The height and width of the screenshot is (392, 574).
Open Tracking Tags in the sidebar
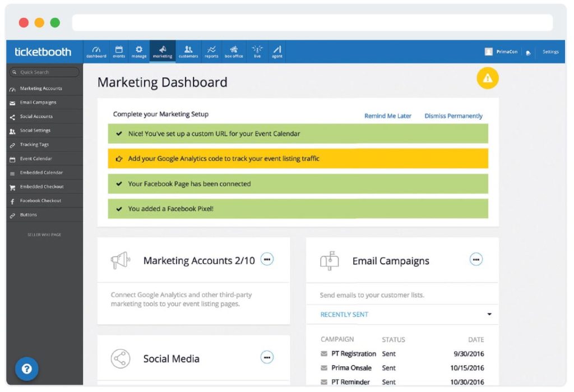34,145
